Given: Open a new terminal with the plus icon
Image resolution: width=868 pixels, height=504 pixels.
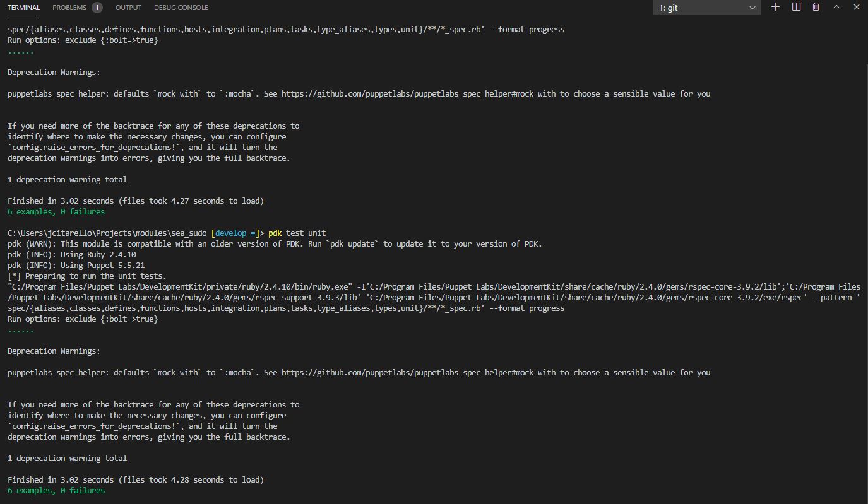Looking at the screenshot, I should pos(775,7).
